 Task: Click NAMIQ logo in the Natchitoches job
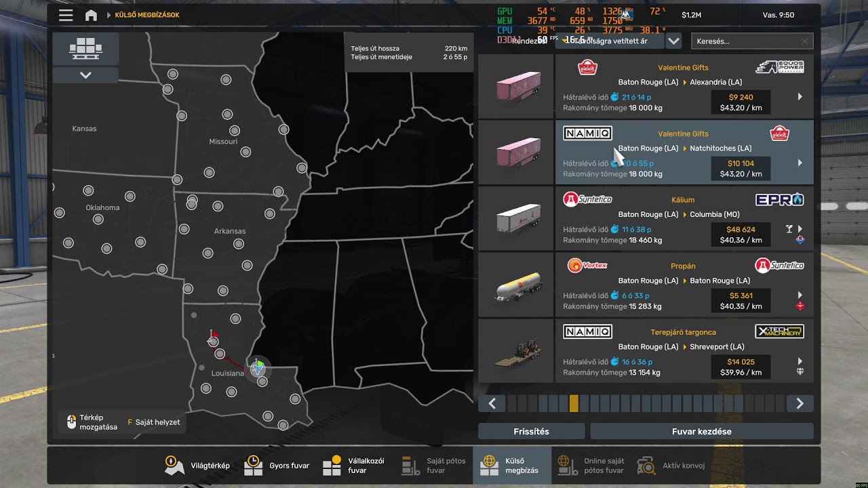(x=587, y=133)
